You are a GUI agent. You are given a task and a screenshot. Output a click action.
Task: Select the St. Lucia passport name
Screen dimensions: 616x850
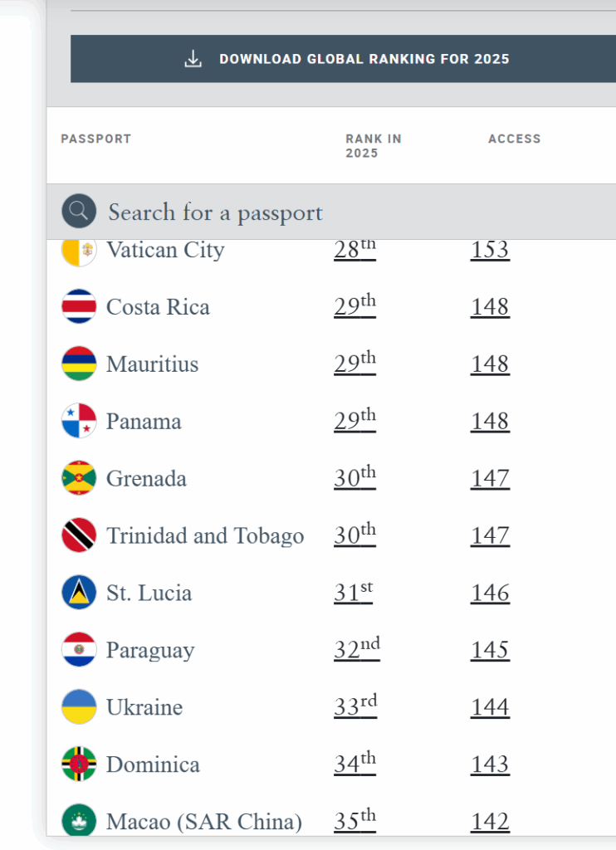coord(149,593)
